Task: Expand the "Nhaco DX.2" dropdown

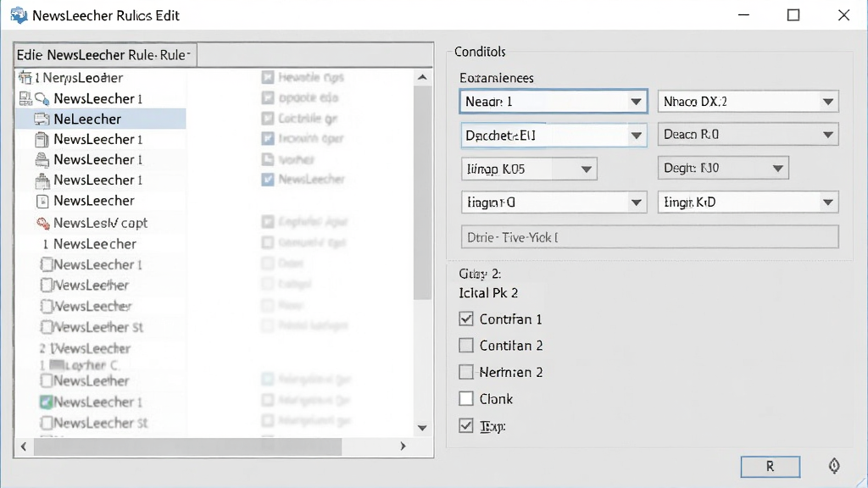Action: pos(748,102)
